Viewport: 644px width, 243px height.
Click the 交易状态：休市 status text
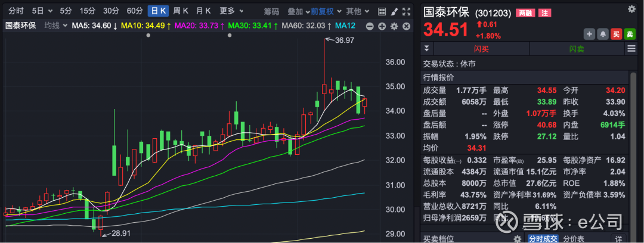[x=450, y=64]
